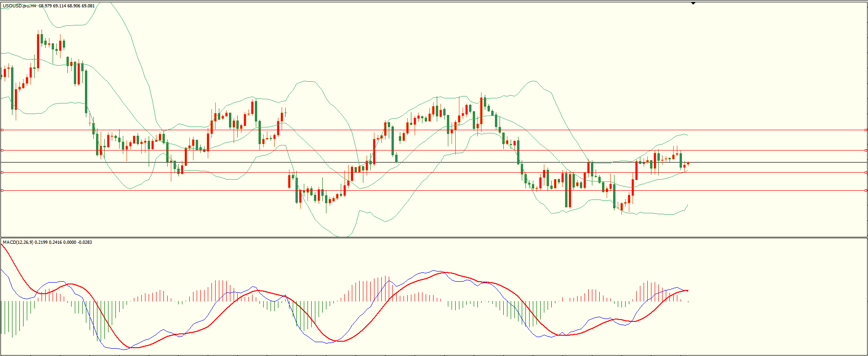Click the MACD(12,26,9) indicator label

(18, 242)
